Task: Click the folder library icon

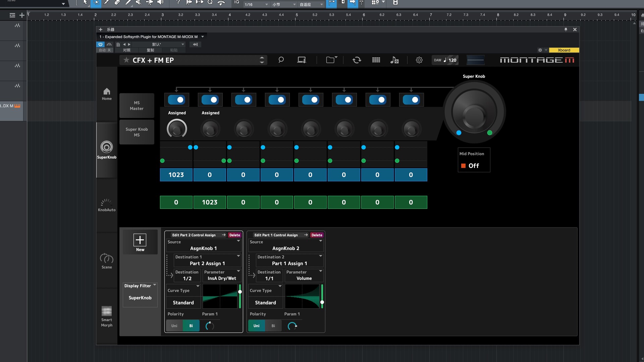Action: pyautogui.click(x=331, y=60)
